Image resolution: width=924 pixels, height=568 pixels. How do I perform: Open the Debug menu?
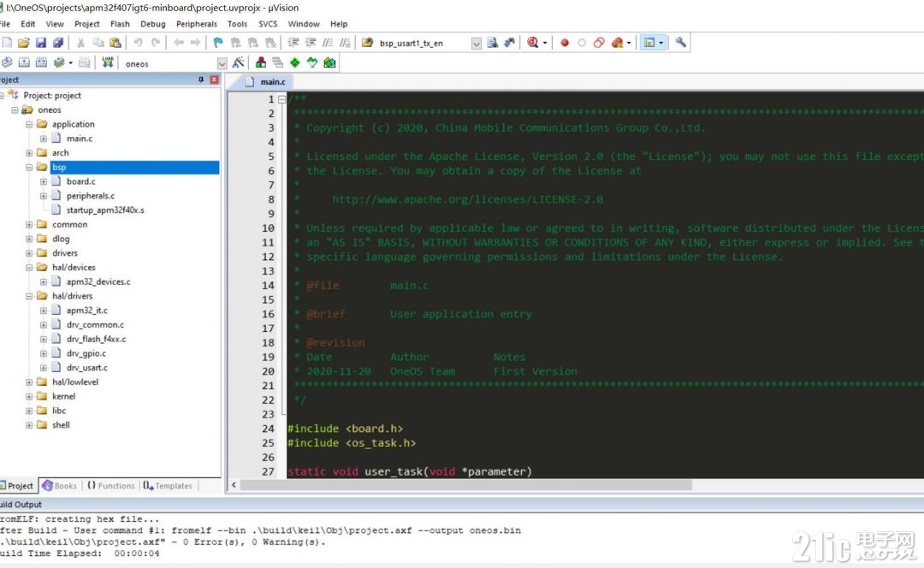point(152,24)
